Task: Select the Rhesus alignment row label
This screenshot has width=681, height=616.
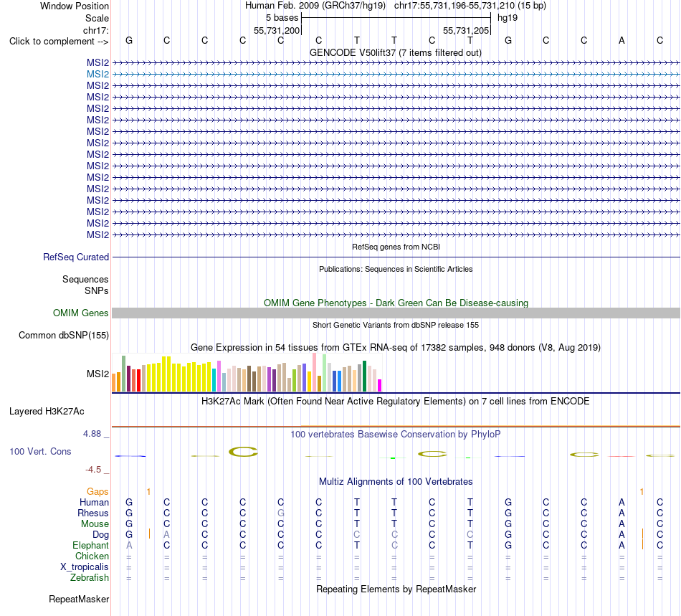Action: (x=93, y=513)
